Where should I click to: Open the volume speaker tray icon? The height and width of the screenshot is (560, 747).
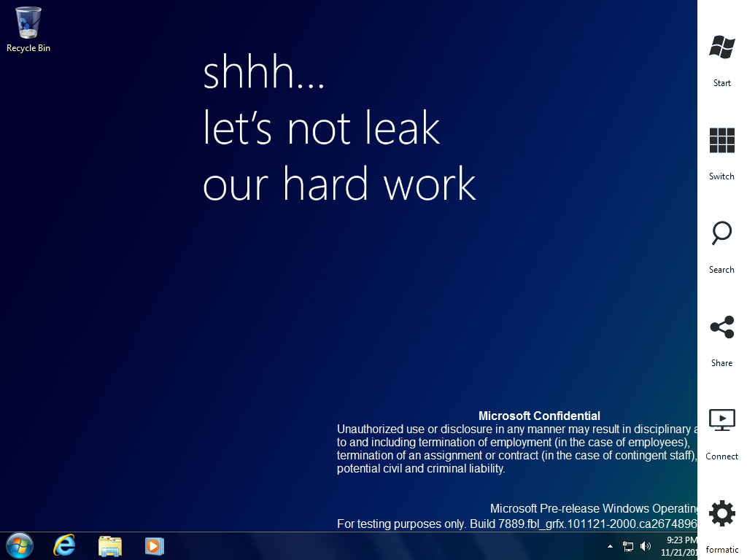tap(646, 546)
